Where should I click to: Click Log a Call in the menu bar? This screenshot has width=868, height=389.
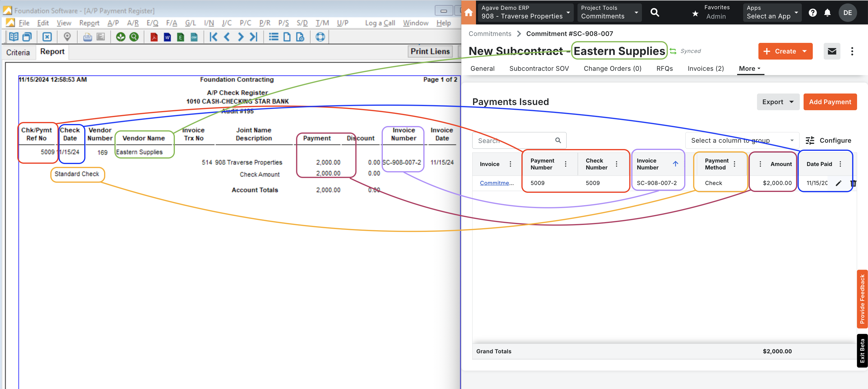coord(380,23)
